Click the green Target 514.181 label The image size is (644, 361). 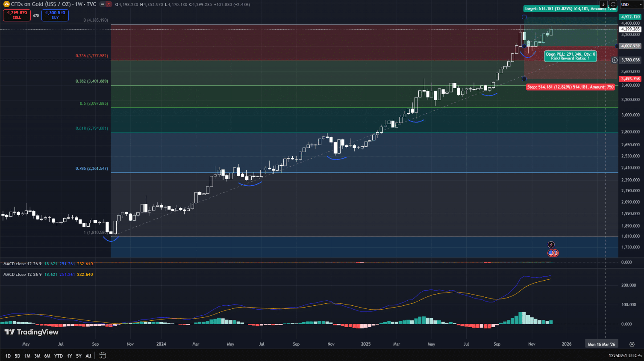[570, 9]
